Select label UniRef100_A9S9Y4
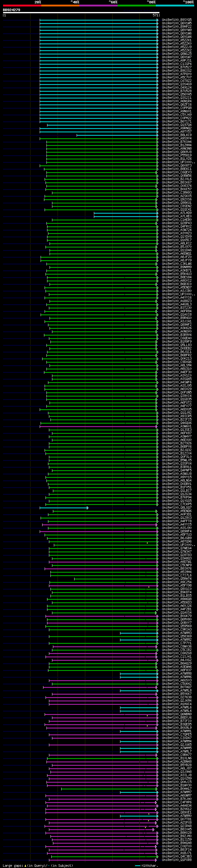 point(177,139)
